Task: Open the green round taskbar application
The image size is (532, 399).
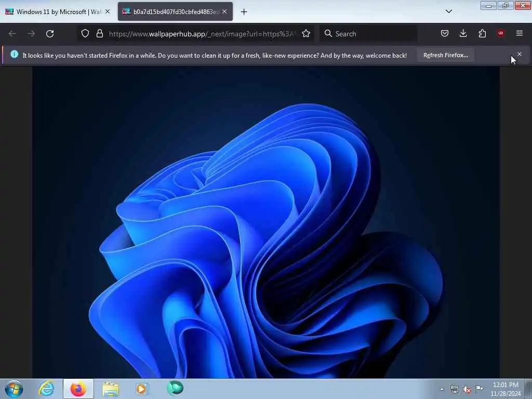Action: 175,388
